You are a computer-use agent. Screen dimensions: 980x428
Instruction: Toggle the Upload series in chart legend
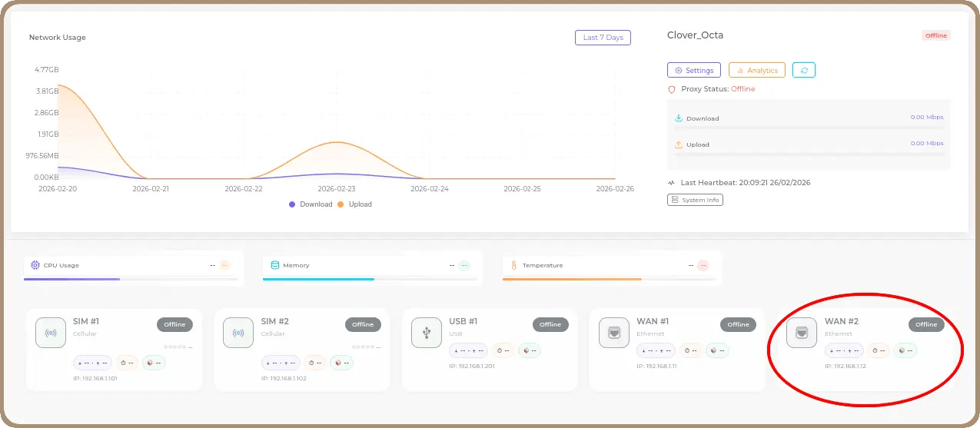(355, 204)
